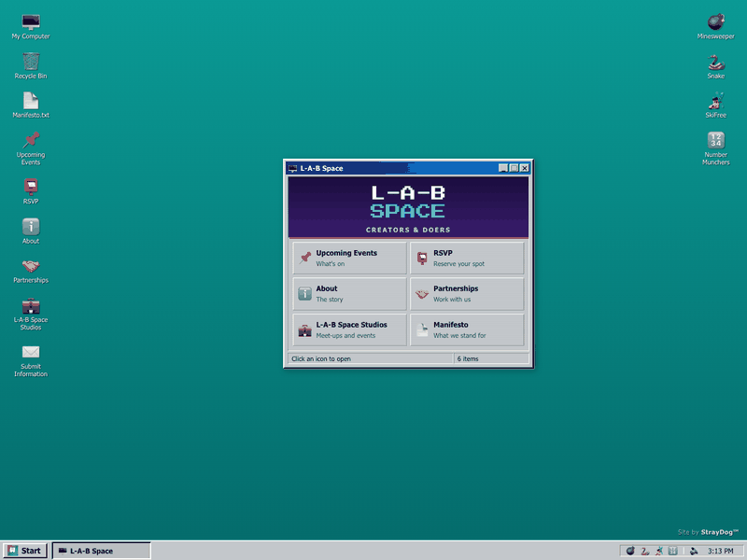
Task: Click the 3:13 PM clock in the tray
Action: tap(720, 551)
